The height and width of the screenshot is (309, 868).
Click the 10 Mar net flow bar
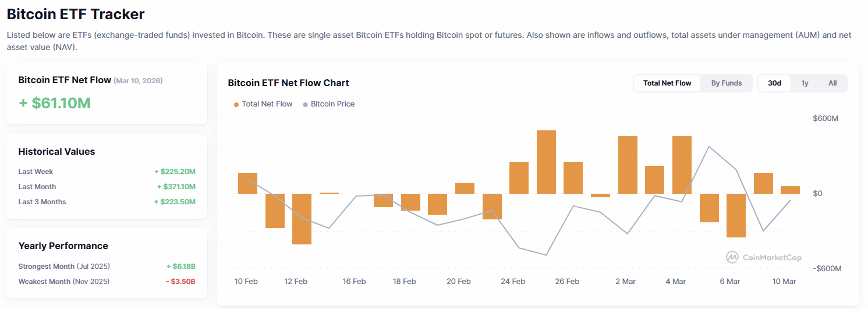tap(790, 190)
